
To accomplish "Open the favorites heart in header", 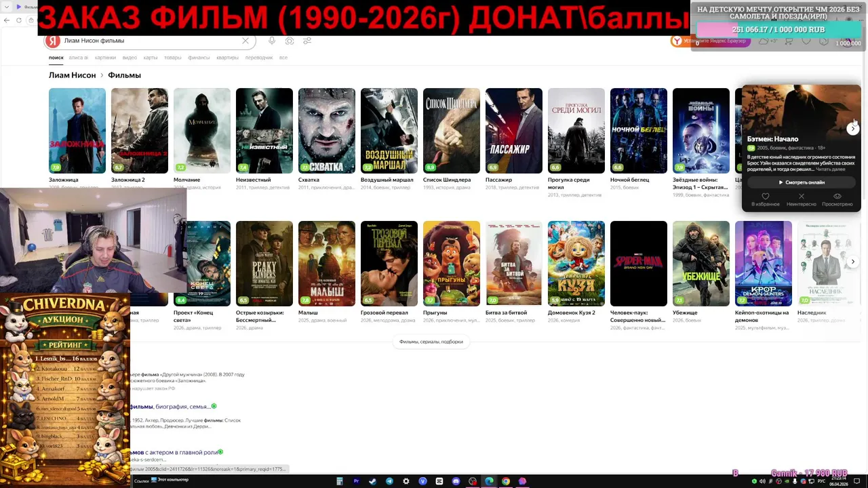I will [806, 41].
